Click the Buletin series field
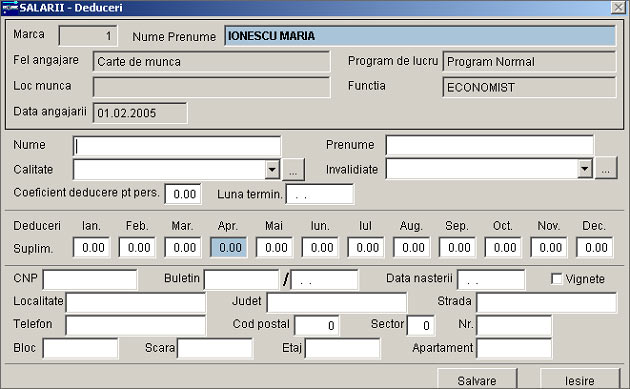Screen dimensions: 630x389 (241, 280)
